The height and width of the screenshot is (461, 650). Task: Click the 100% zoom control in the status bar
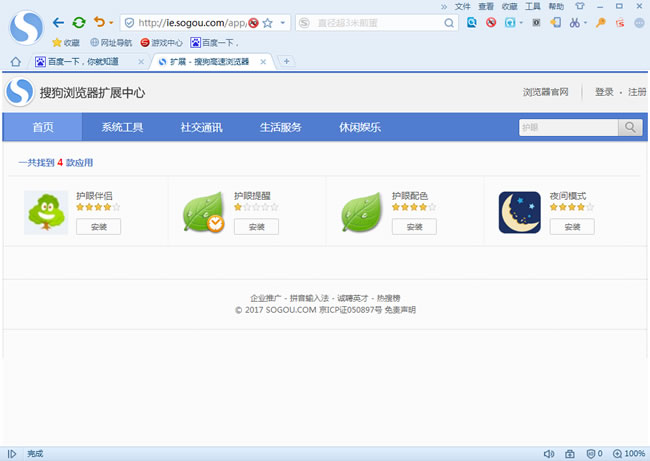click(629, 454)
